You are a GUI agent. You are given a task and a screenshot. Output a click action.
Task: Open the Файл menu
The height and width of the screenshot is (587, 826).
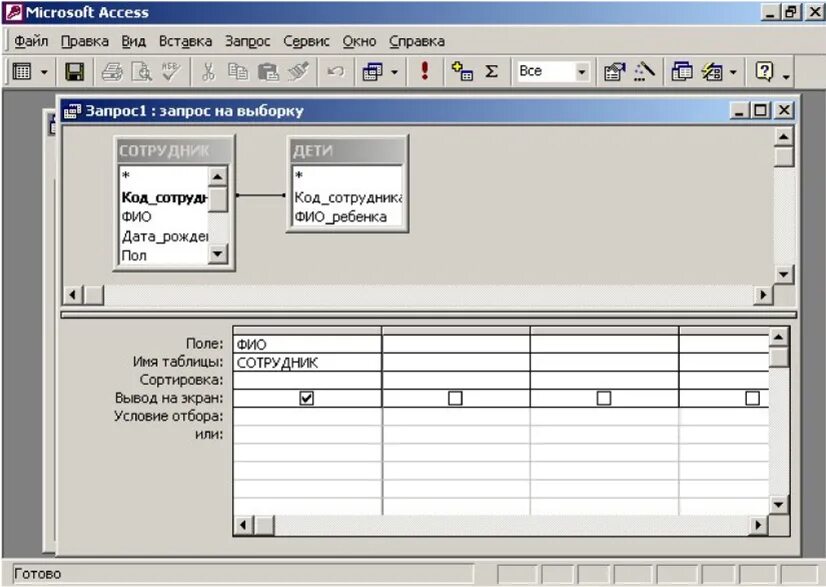pyautogui.click(x=31, y=41)
